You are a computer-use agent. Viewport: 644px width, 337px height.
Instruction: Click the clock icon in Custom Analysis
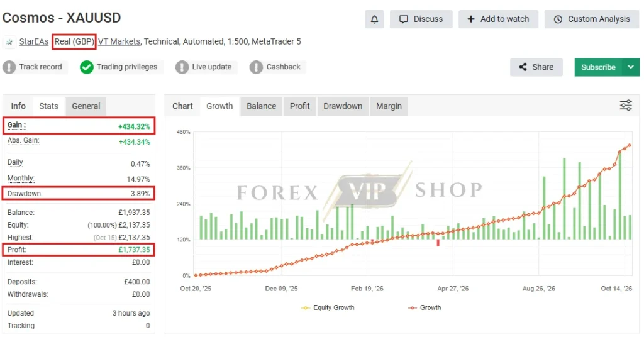pyautogui.click(x=558, y=19)
